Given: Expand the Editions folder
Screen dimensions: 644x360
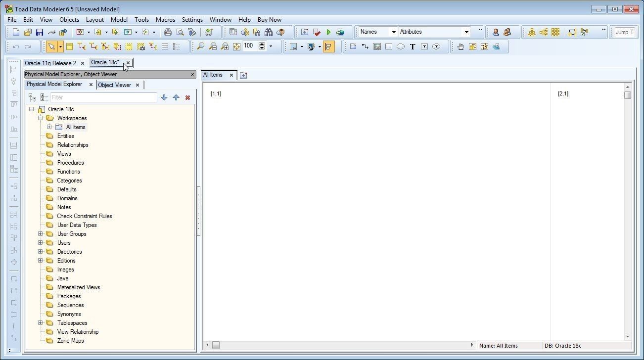Looking at the screenshot, I should pyautogui.click(x=41, y=261).
